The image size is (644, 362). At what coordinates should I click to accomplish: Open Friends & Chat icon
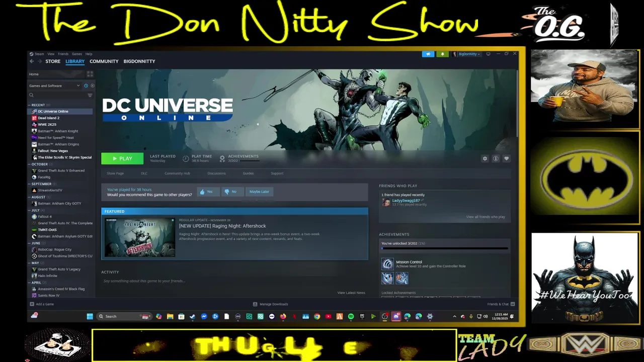click(x=513, y=304)
